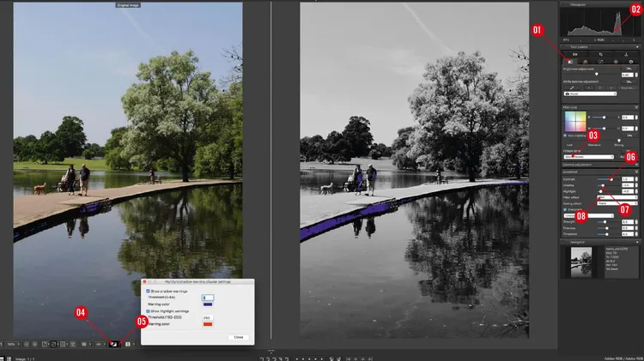Image resolution: width=644 pixels, height=361 pixels.
Task: Click the zoom in icon
Action: 35,344
